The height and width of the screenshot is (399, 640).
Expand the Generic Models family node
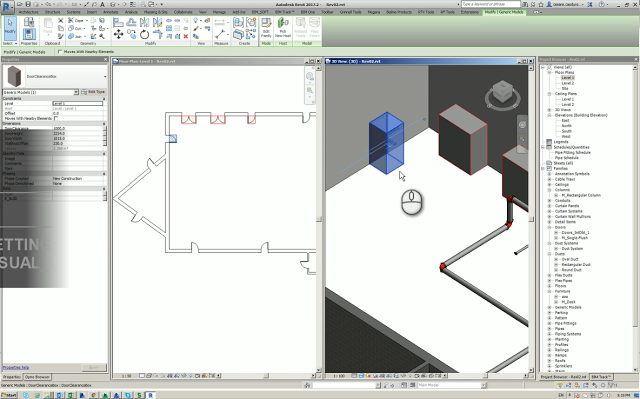[549, 307]
